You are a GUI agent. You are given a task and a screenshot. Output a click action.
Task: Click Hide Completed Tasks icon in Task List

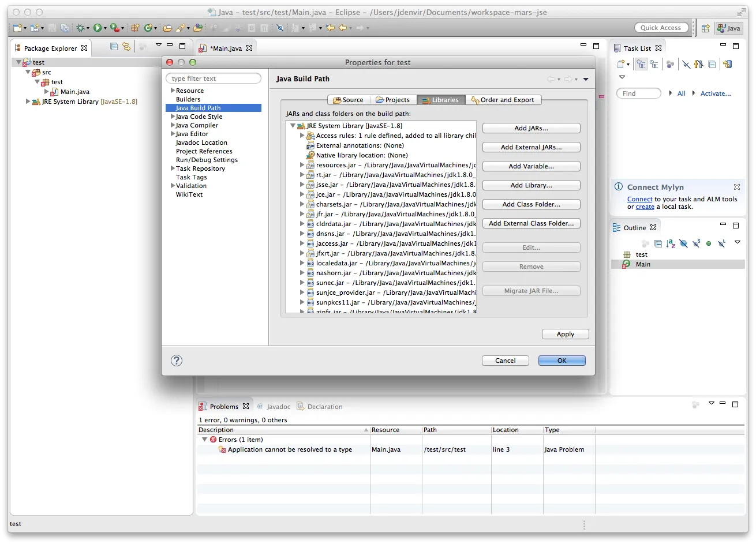click(686, 65)
